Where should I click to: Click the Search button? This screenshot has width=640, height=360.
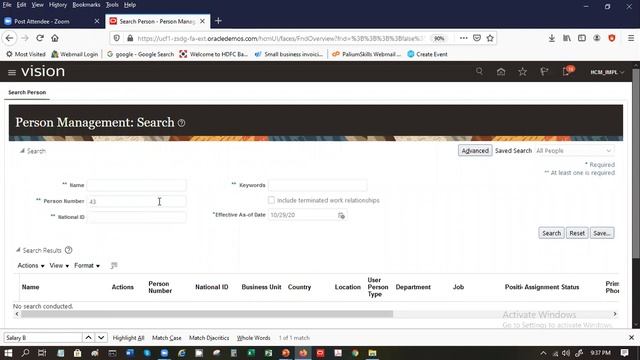coord(551,233)
